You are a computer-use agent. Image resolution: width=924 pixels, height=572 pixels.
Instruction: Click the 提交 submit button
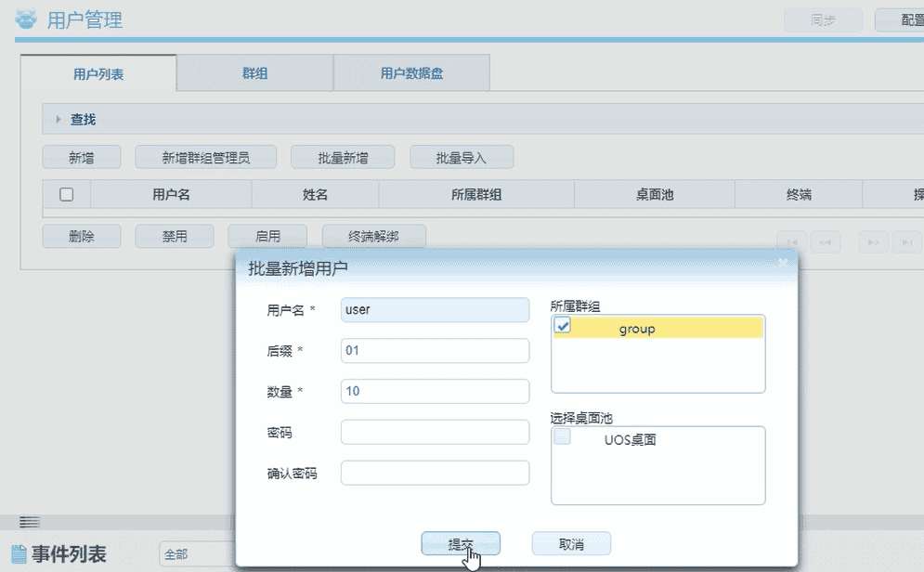(461, 543)
